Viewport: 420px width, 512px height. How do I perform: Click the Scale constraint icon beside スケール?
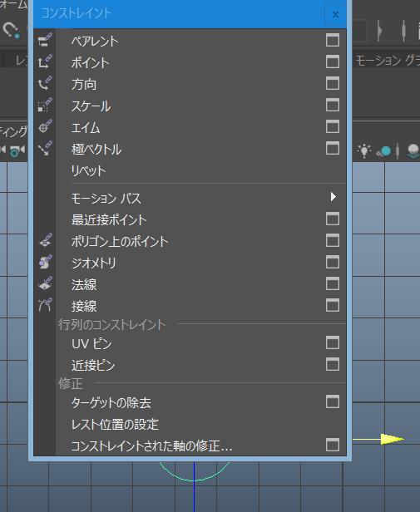click(x=45, y=105)
